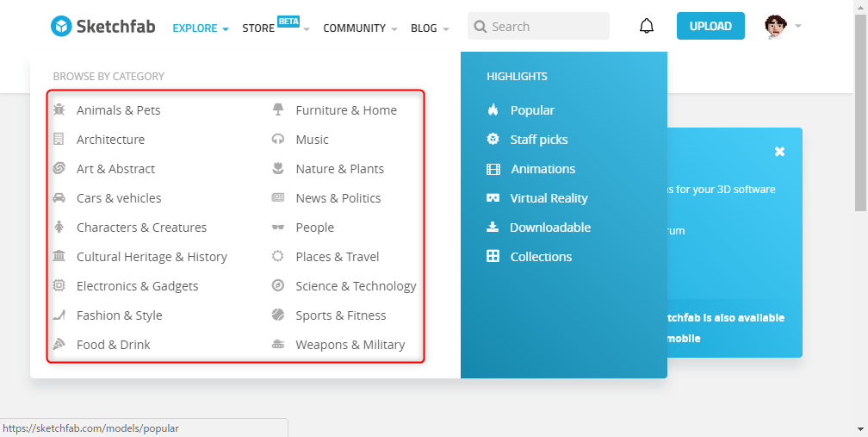Open Science & Technology category
Viewport: 868px width, 437px height.
[x=356, y=286]
